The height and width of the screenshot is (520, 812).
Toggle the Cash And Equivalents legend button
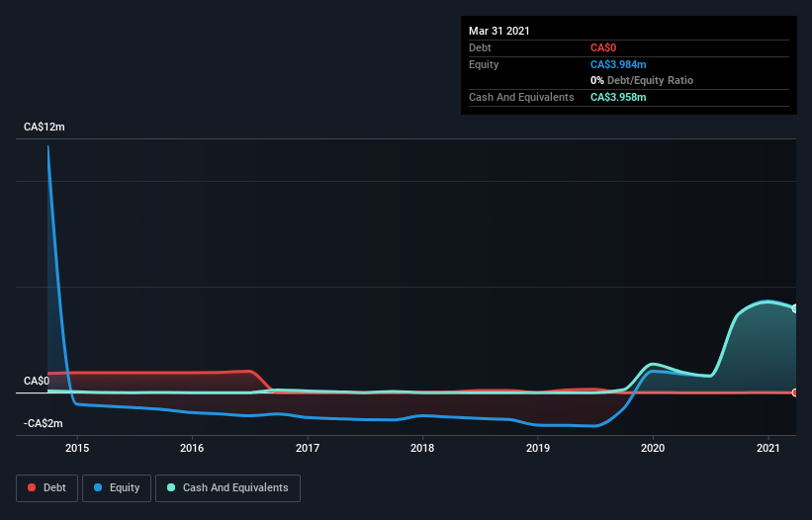(x=227, y=488)
